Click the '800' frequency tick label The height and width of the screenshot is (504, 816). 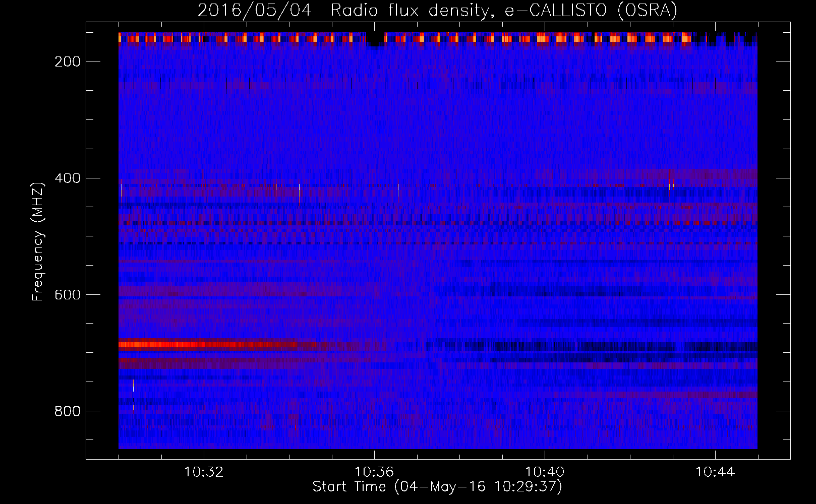click(x=68, y=411)
